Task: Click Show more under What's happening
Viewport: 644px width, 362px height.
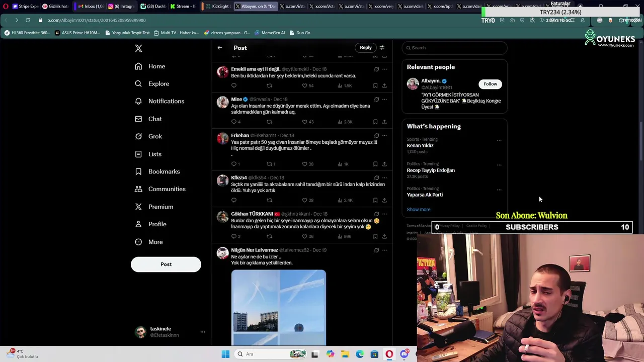Action: (x=419, y=210)
